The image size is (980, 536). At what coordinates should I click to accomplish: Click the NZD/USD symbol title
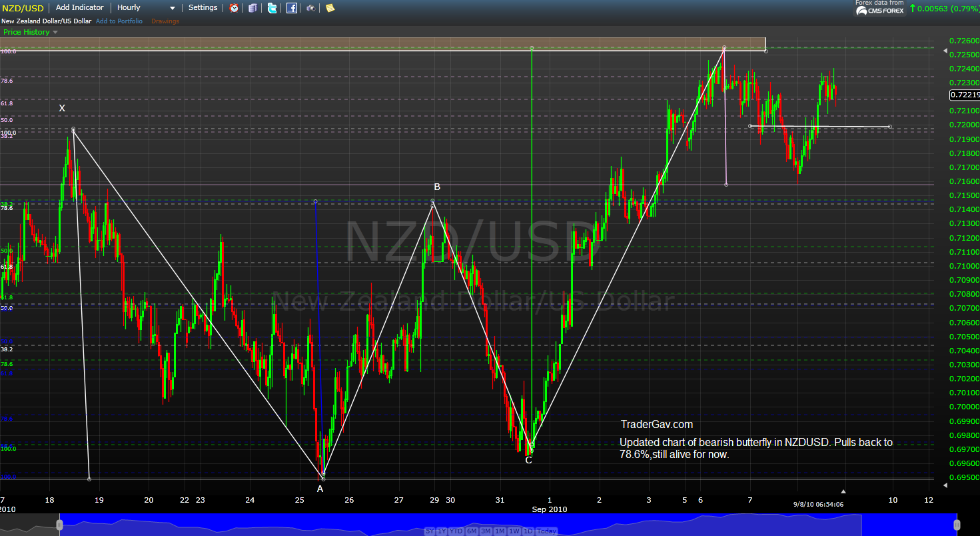coord(23,7)
